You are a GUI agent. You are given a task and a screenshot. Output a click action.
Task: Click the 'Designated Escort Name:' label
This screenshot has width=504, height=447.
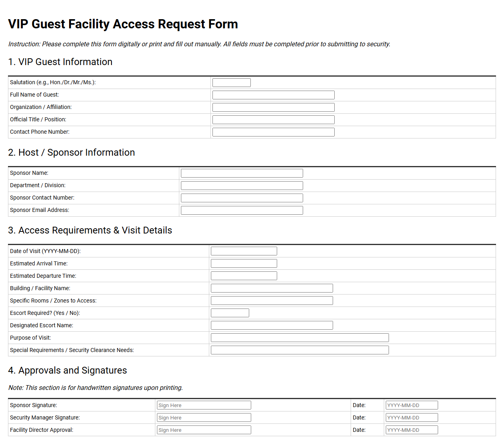pos(42,325)
